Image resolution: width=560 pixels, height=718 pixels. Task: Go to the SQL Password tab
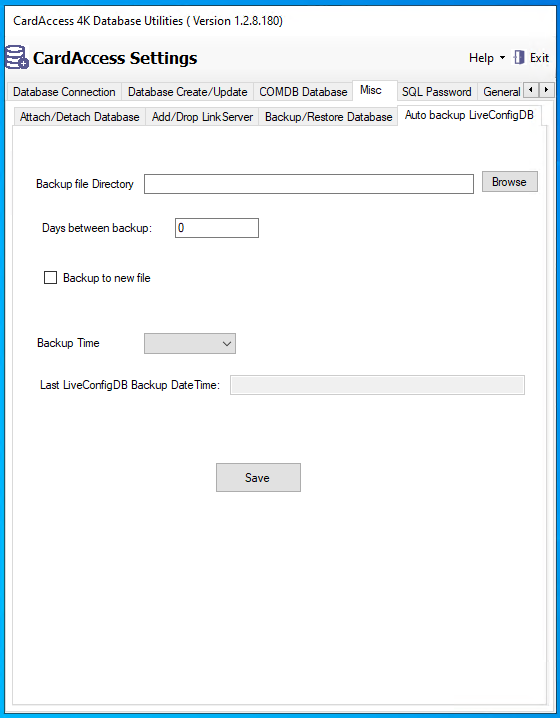(436, 92)
